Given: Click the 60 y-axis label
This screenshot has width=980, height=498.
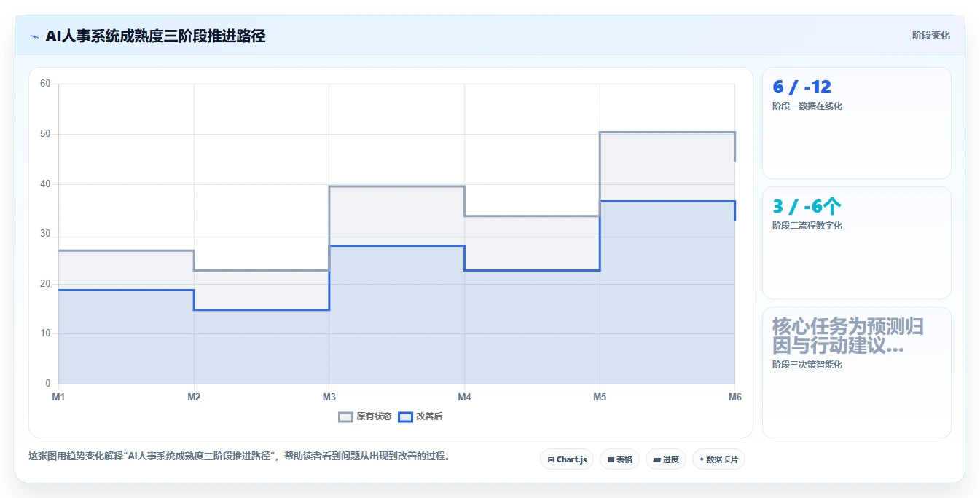Looking at the screenshot, I should tap(45, 84).
